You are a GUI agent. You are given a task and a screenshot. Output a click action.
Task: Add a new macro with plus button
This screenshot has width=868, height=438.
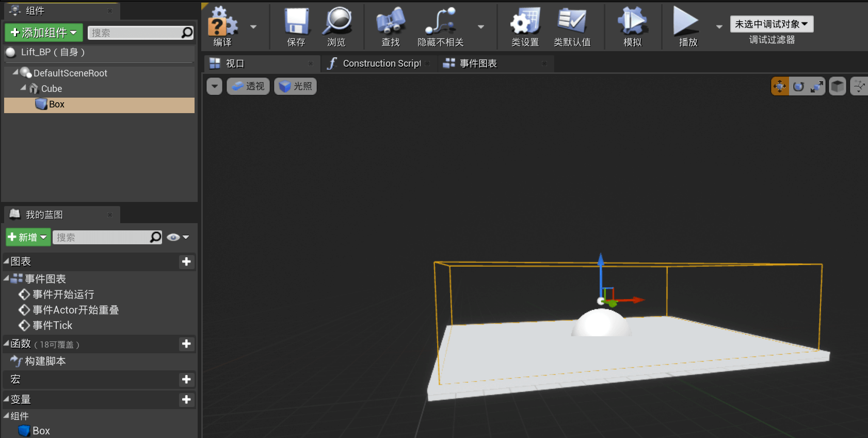[x=186, y=380]
